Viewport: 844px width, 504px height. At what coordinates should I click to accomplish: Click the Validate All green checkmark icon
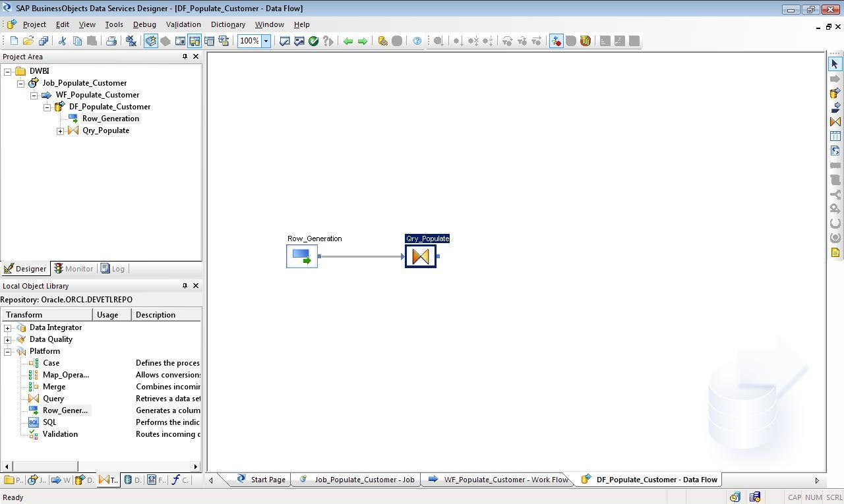[314, 41]
